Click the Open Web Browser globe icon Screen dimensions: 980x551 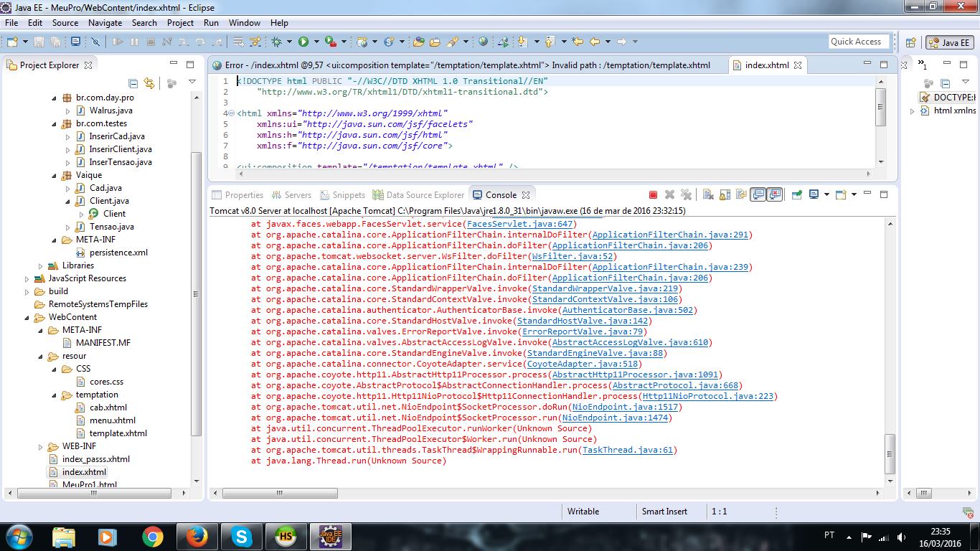coord(483,42)
